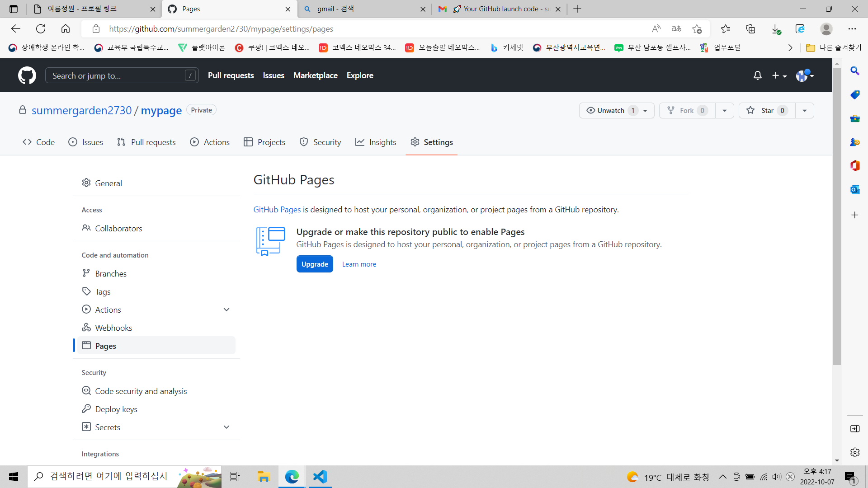Viewport: 868px width, 488px height.
Task: Open Webhooks settings
Action: (156, 328)
